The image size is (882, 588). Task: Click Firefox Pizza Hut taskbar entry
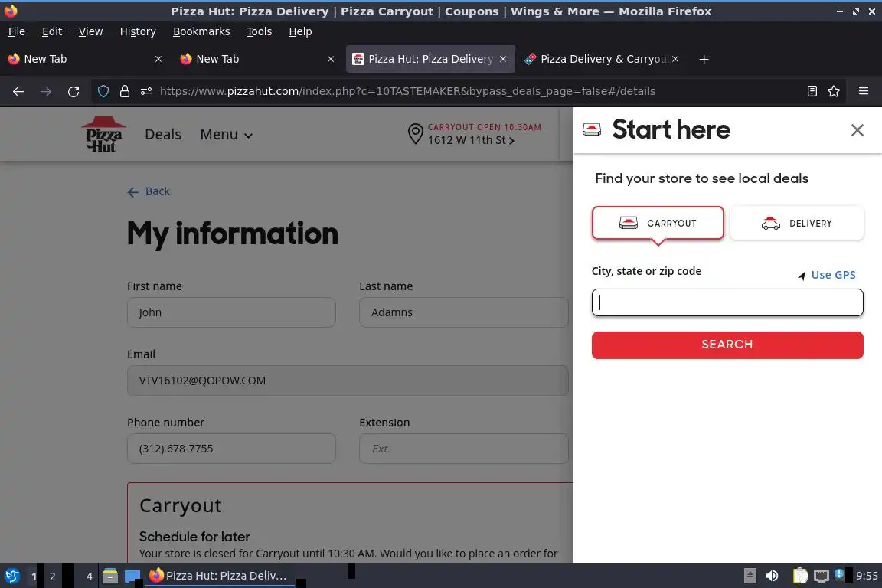point(220,576)
